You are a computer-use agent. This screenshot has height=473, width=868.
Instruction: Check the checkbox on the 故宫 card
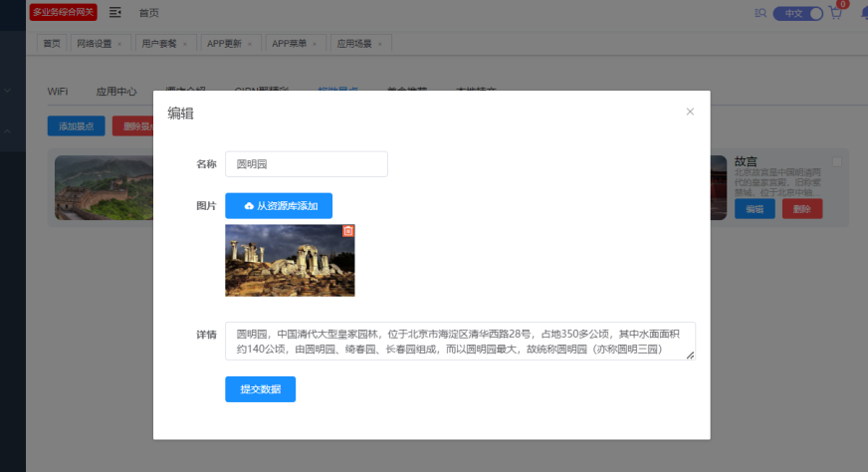[837, 162]
